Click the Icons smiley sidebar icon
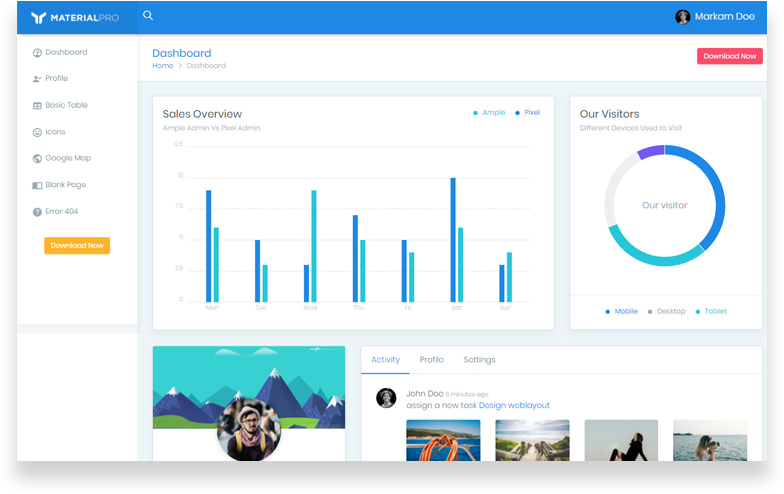 (x=37, y=132)
